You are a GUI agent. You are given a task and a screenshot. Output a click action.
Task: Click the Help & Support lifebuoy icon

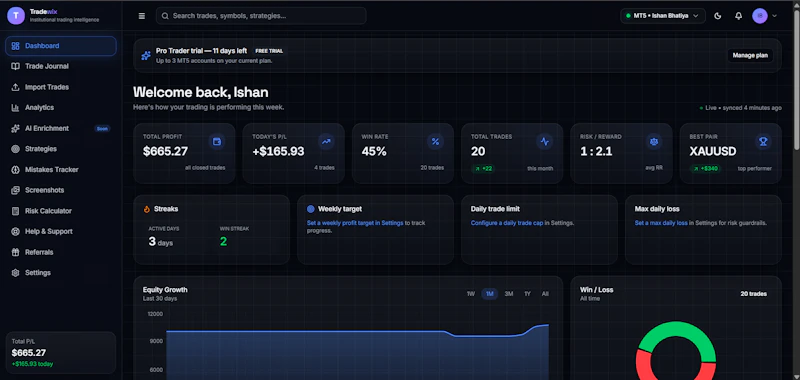tap(15, 232)
